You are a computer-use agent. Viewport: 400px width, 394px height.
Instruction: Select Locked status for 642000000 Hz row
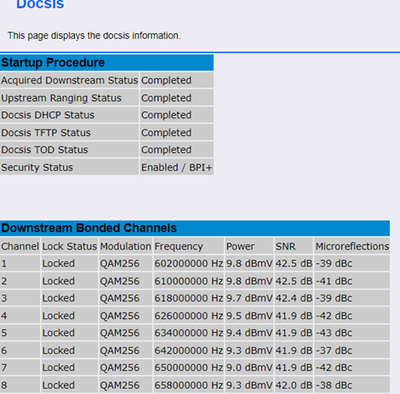pyautogui.click(x=69, y=350)
